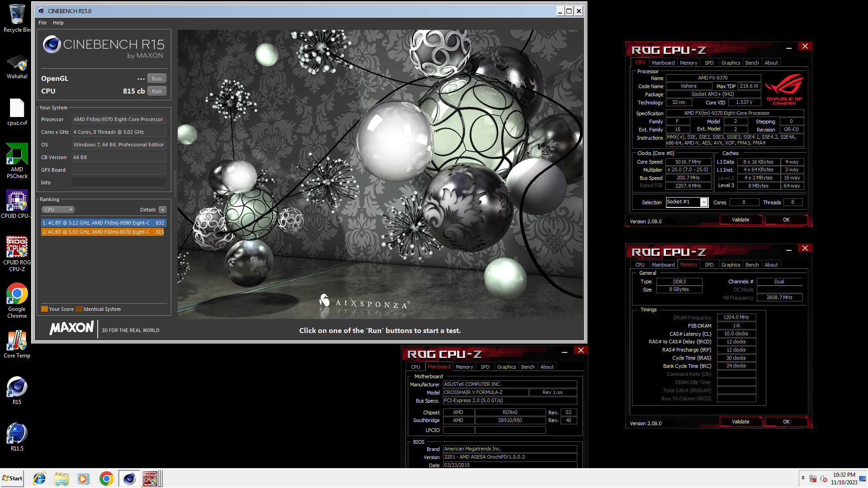Screen dimensions: 868x488
Task: Click the ROG Republic of Gamers logo
Action: [x=784, y=89]
